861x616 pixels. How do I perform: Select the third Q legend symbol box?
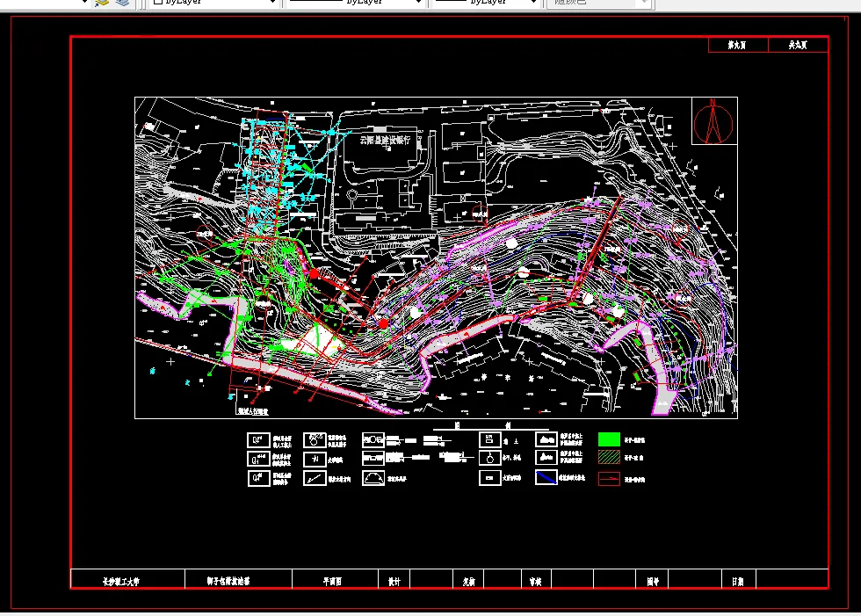258,478
